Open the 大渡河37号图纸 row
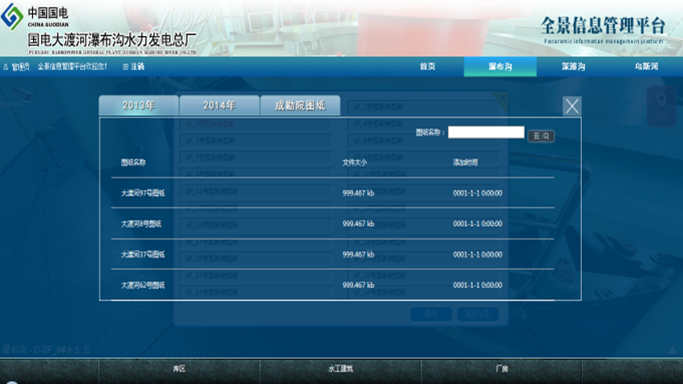The width and height of the screenshot is (683, 384). tap(332, 254)
